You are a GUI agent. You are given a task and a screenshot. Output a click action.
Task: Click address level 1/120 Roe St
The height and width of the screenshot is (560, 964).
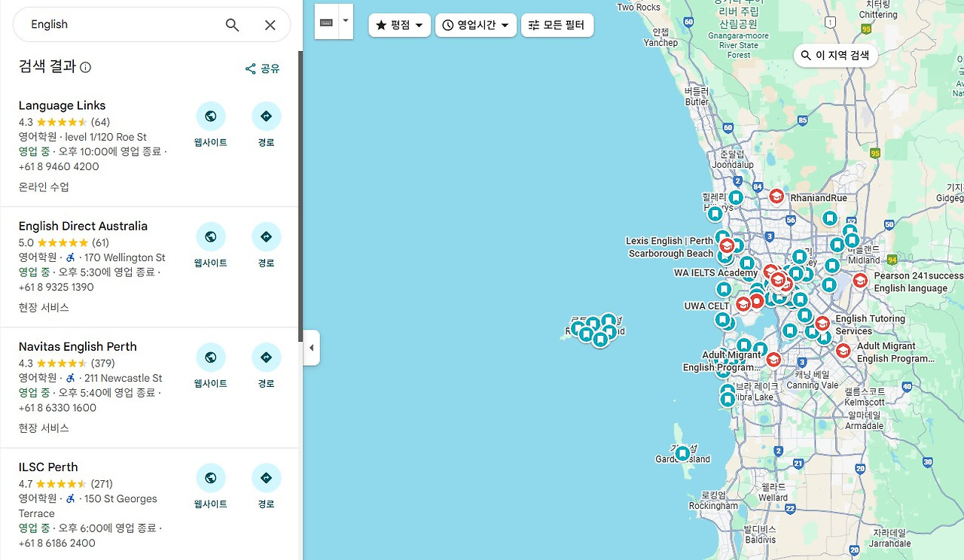pos(105,137)
